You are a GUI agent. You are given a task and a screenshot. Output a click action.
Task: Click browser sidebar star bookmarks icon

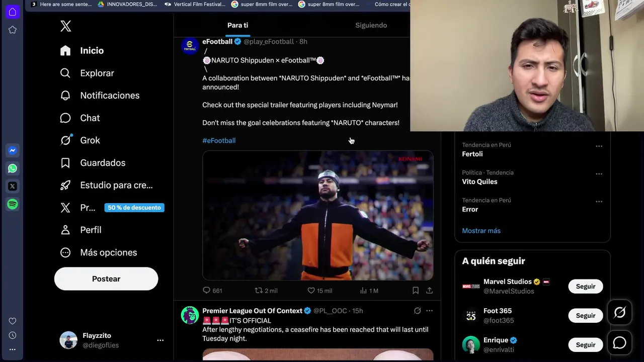[13, 30]
